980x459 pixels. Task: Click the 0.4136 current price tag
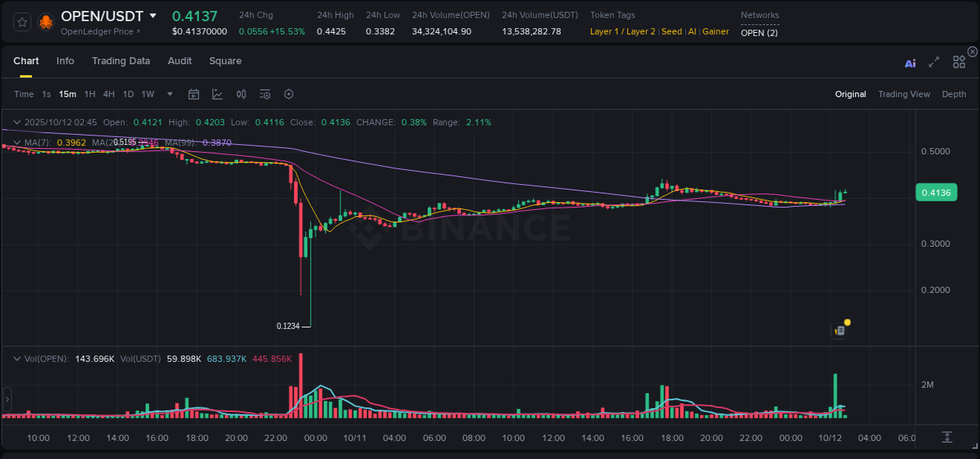click(936, 192)
